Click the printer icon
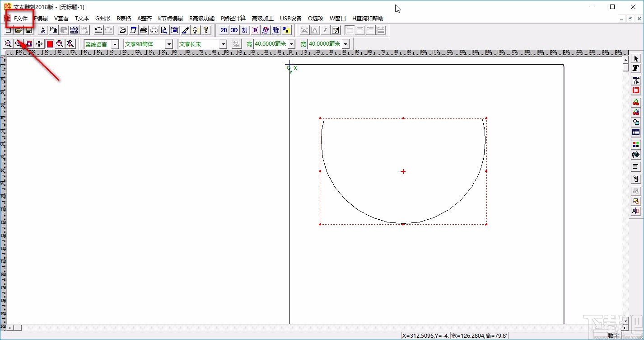This screenshot has height=340, width=644. [x=144, y=30]
